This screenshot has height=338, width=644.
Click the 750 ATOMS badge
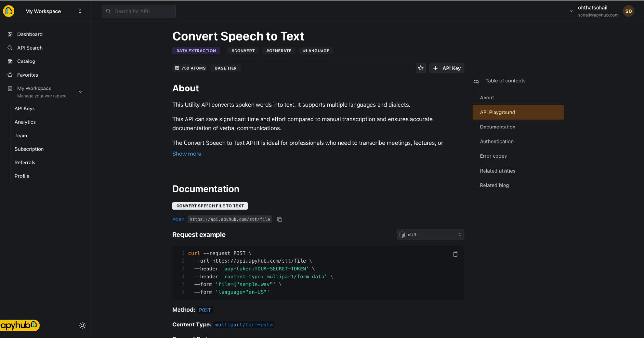click(x=190, y=68)
